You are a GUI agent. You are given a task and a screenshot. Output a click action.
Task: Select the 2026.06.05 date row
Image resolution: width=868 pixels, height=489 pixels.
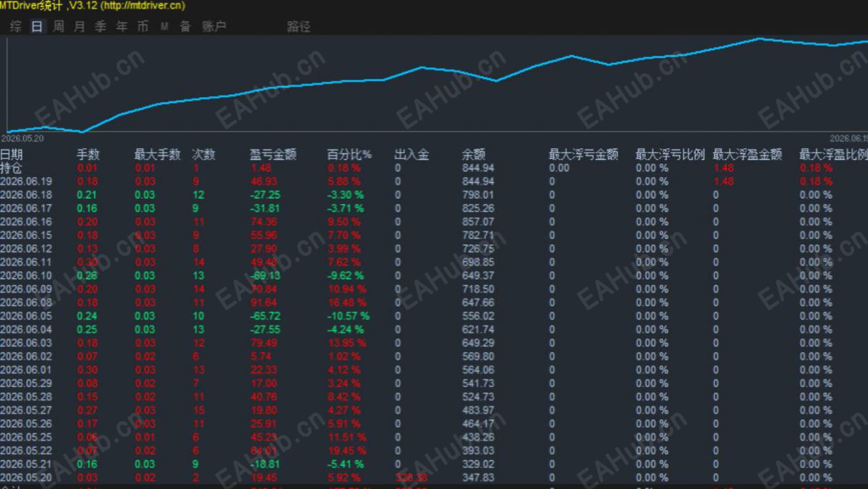pos(26,316)
